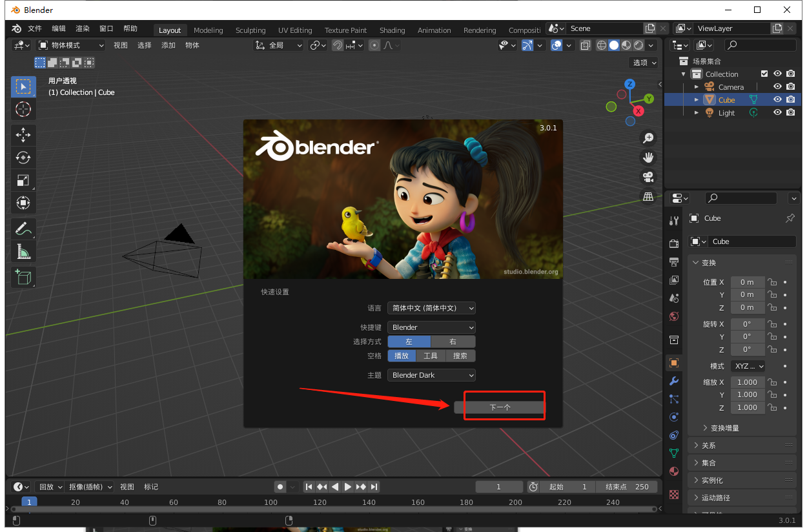Uncheck the Collection exclude checkbox
Screen dimensions: 807x532
pos(764,74)
